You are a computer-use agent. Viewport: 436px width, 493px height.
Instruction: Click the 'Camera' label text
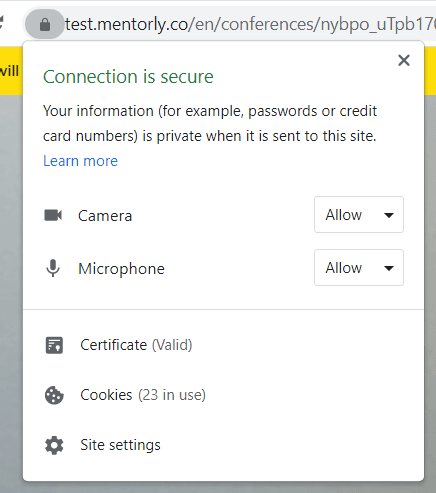coord(105,216)
